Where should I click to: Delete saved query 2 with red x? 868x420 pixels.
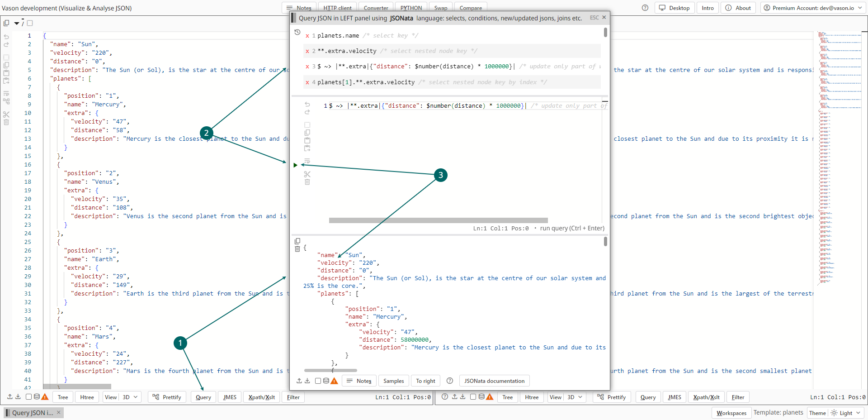(x=307, y=51)
